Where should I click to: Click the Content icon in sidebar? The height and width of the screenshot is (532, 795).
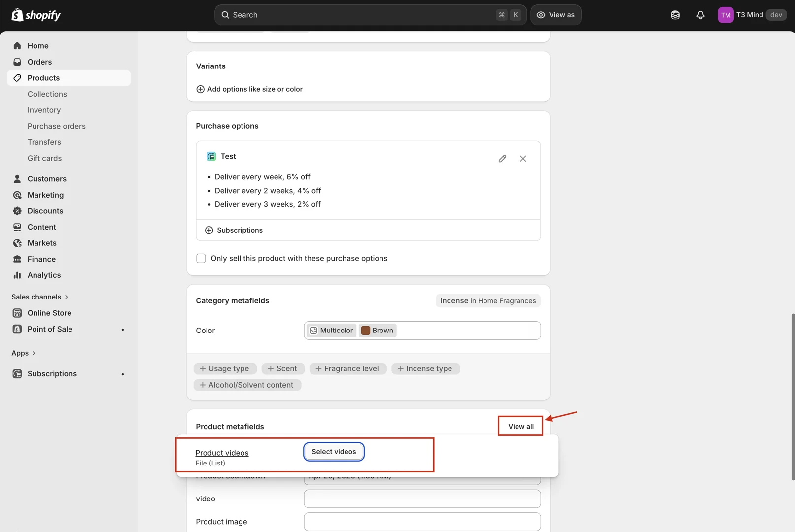click(17, 227)
